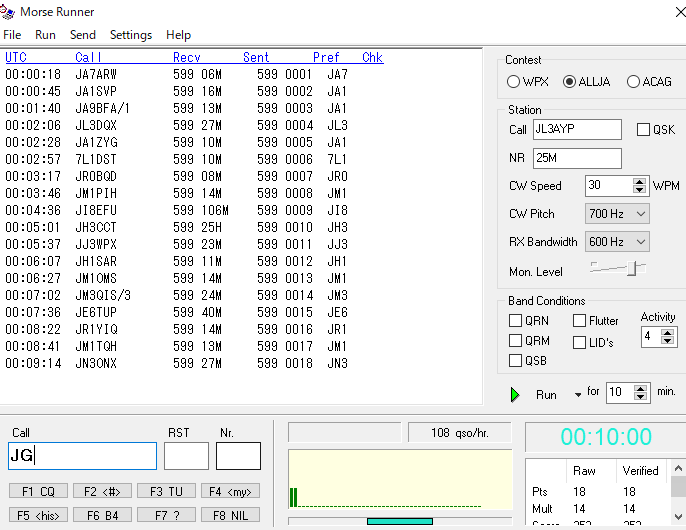Viewport: 686px width, 530px height.
Task: Select log entry JI8EFU
Action: [x=177, y=211]
